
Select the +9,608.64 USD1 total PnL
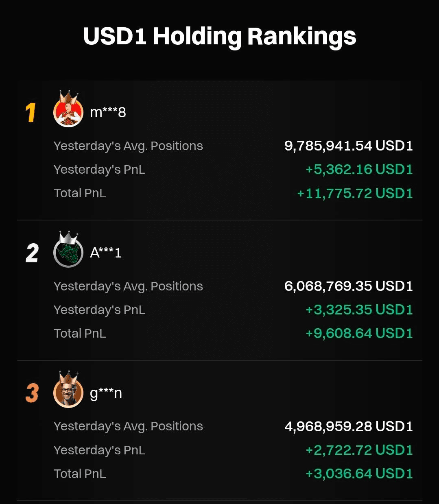(359, 333)
